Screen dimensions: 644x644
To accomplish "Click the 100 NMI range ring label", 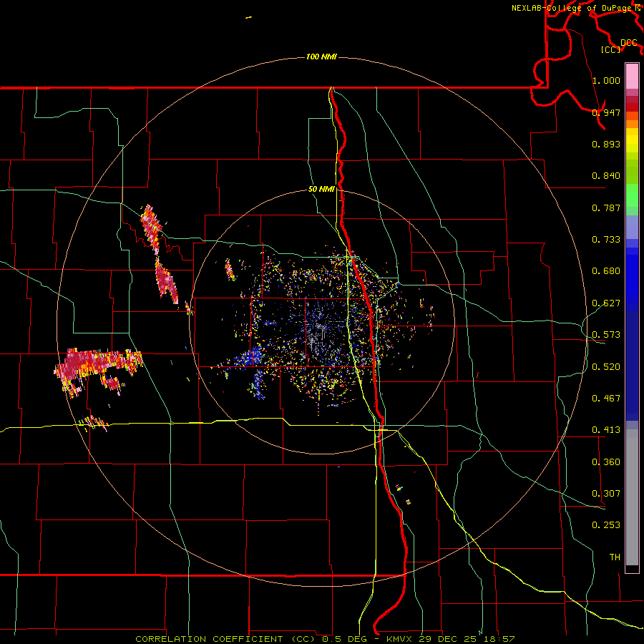I will [x=321, y=57].
